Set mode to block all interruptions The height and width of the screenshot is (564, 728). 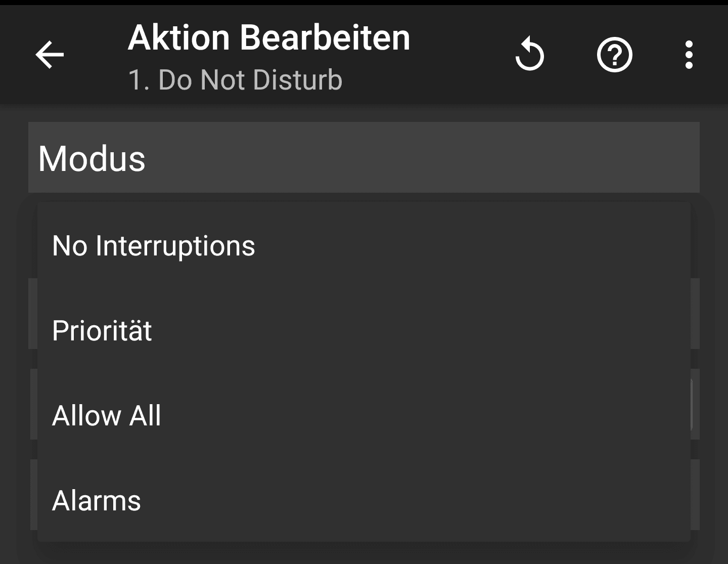[x=364, y=246]
